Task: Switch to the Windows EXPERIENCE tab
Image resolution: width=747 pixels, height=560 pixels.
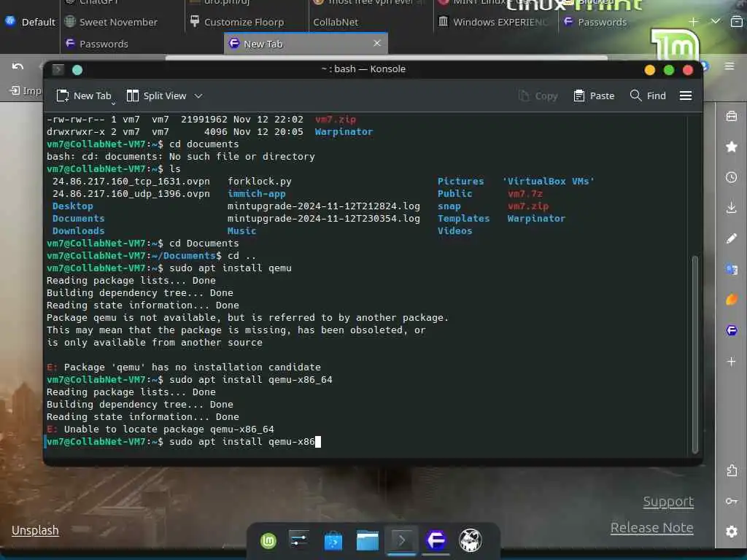Action: pos(494,22)
